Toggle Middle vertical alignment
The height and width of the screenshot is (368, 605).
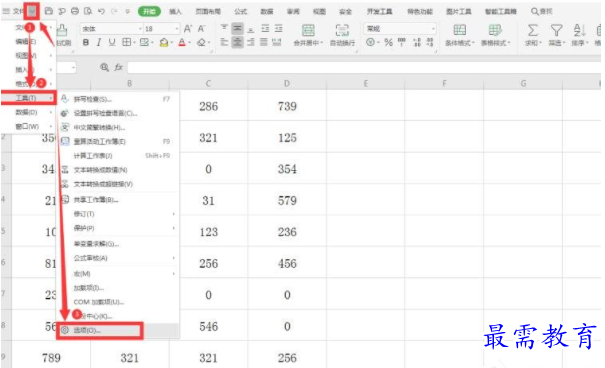pos(237,28)
